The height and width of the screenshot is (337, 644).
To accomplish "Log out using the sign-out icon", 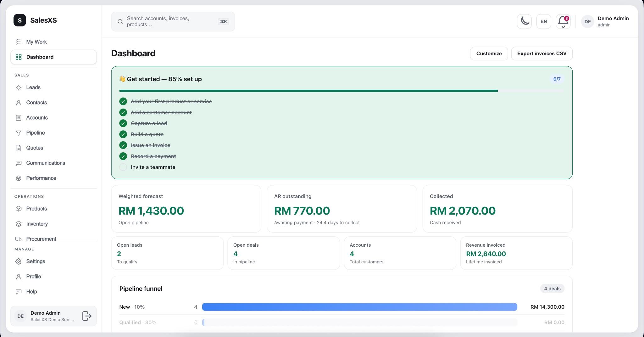I will click(87, 316).
